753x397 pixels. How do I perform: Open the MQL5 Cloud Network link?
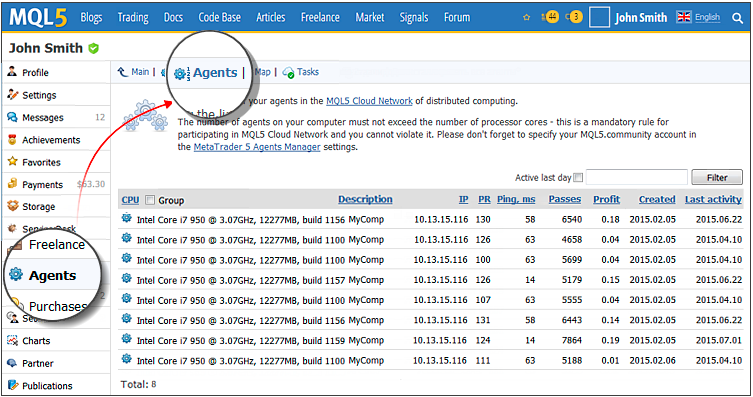click(369, 101)
